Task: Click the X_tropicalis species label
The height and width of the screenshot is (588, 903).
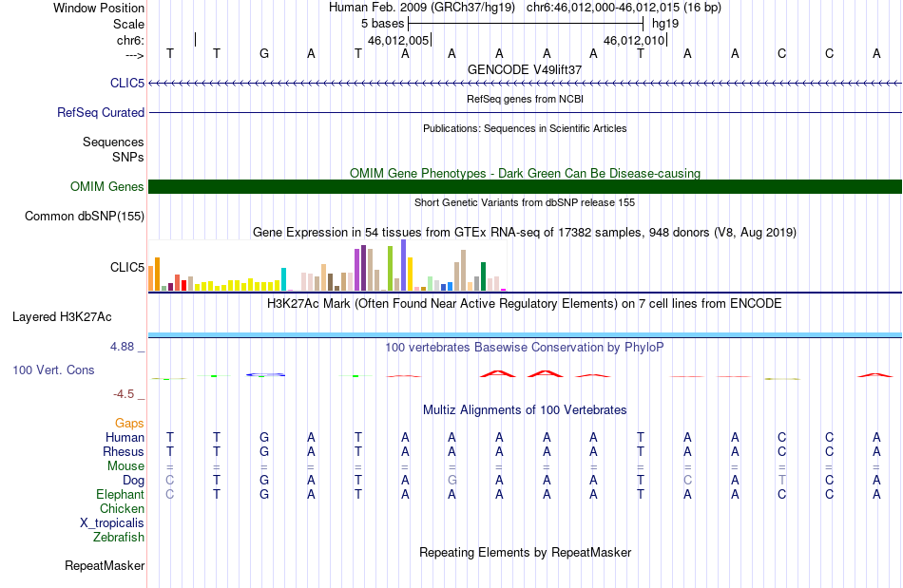Action: pyautogui.click(x=112, y=523)
